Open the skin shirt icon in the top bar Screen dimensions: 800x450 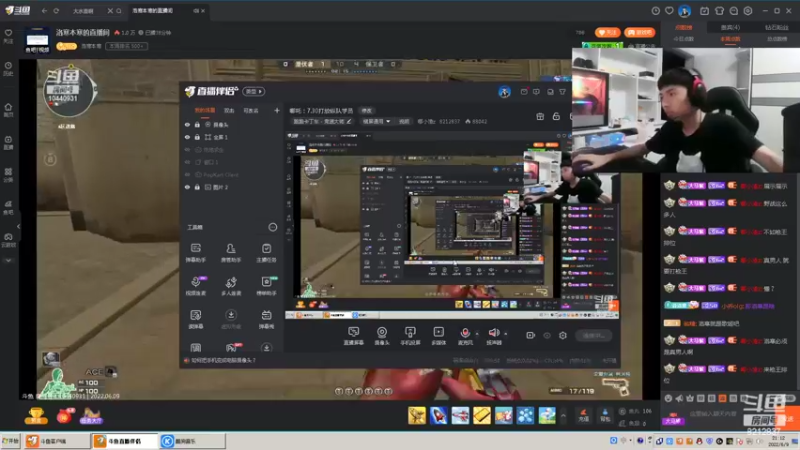click(719, 11)
